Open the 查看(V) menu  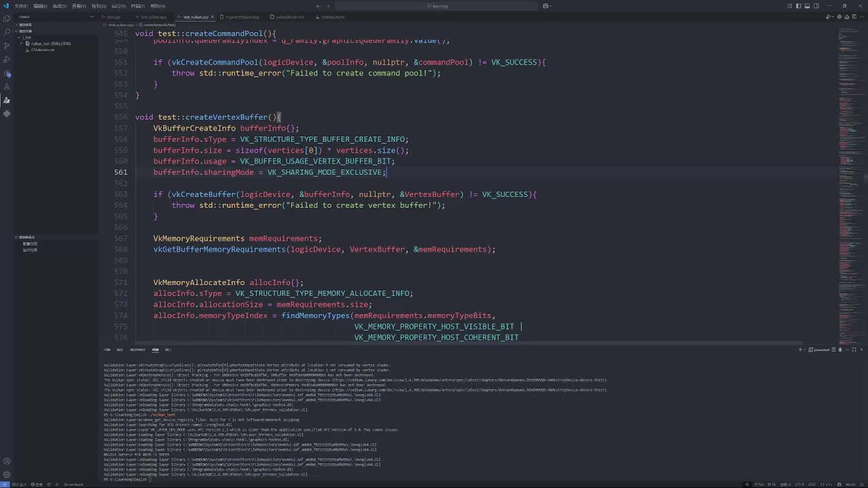pyautogui.click(x=79, y=6)
